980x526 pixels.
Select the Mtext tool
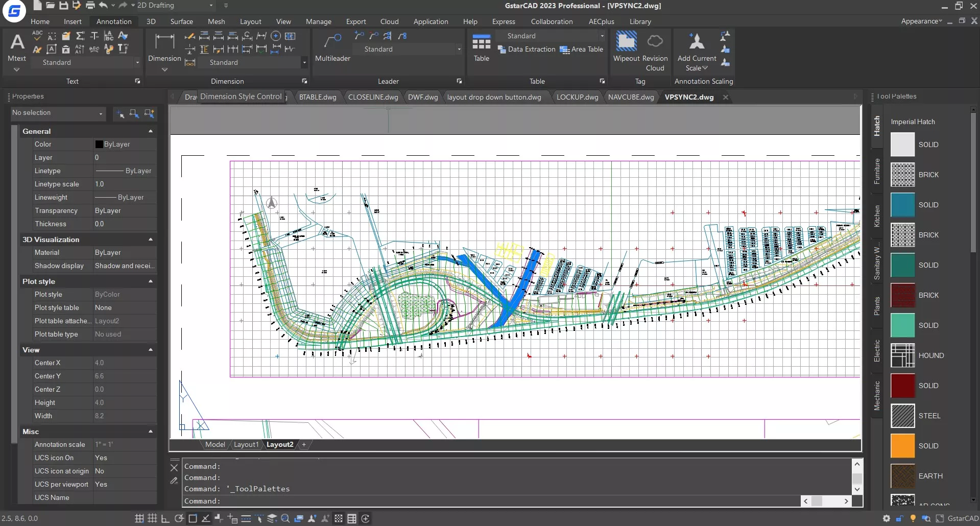tap(17, 47)
